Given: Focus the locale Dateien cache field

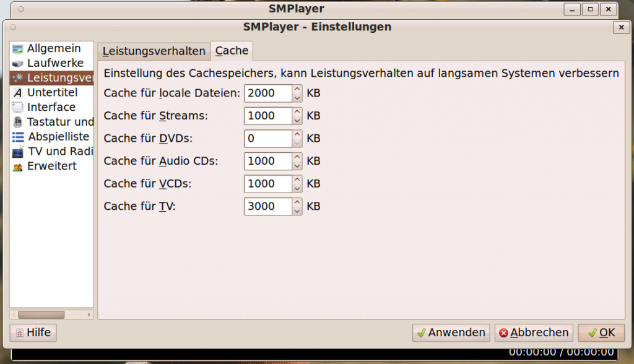Looking at the screenshot, I should (268, 93).
